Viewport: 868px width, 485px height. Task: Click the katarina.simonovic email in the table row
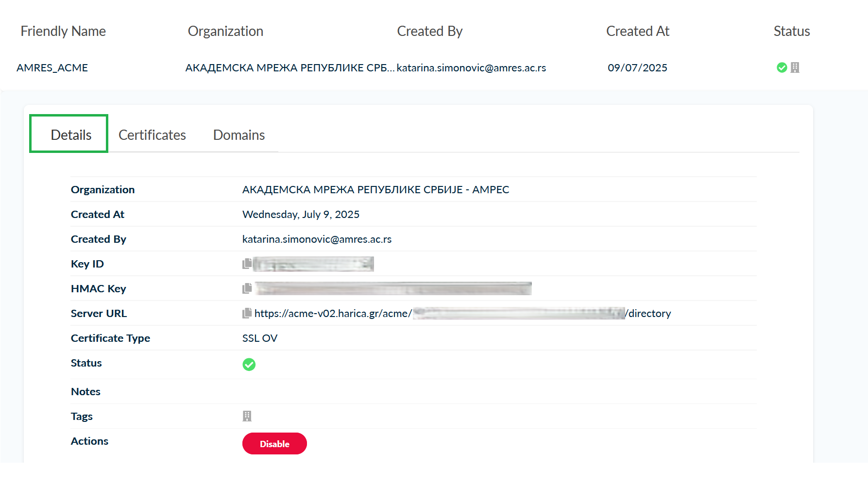coord(471,68)
